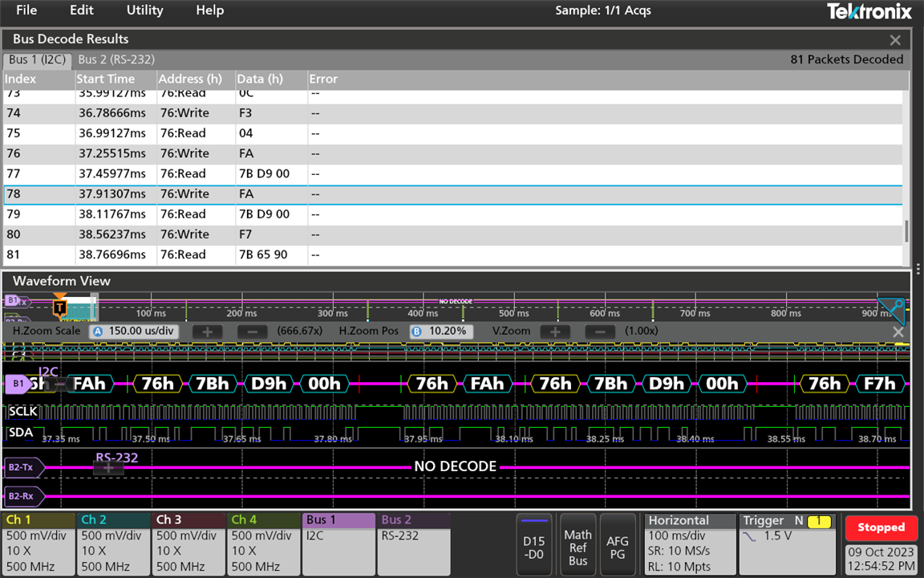Open the Bus 1 I2C badge
The width and height of the screenshot is (924, 578).
click(338, 543)
